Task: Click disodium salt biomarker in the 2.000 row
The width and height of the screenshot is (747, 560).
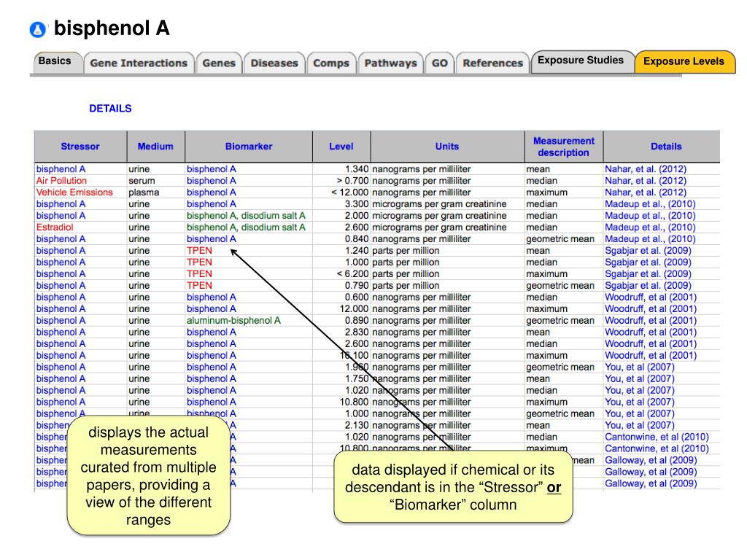Action: tap(246, 216)
